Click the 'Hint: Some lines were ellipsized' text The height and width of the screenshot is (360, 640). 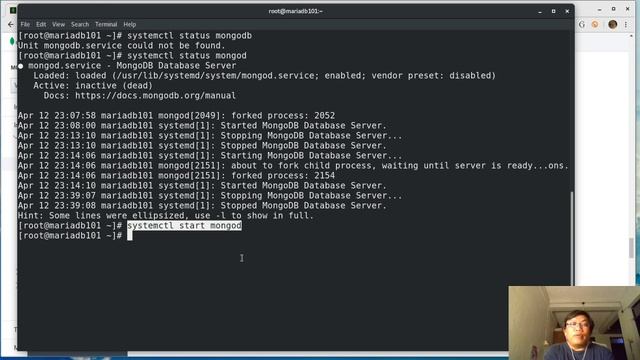click(166, 216)
